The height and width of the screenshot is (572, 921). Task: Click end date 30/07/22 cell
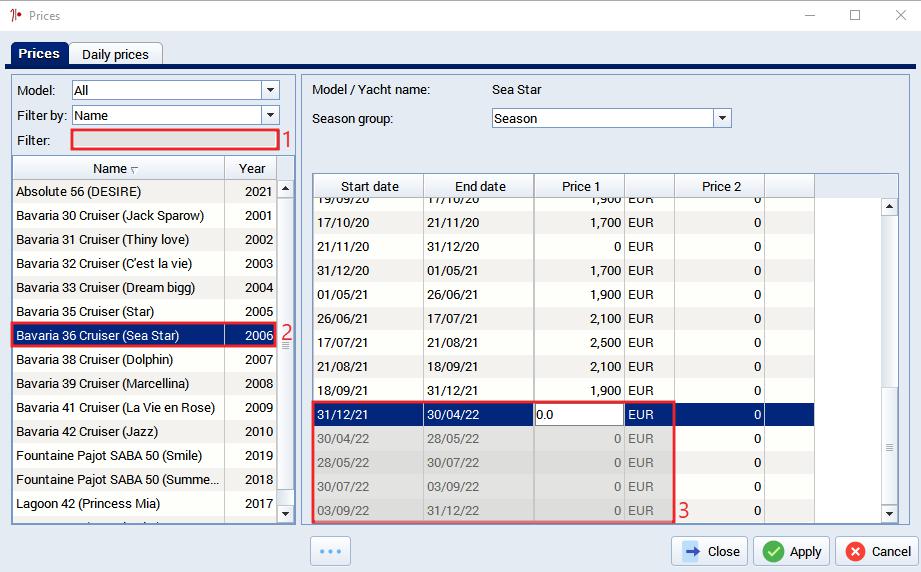click(x=479, y=463)
